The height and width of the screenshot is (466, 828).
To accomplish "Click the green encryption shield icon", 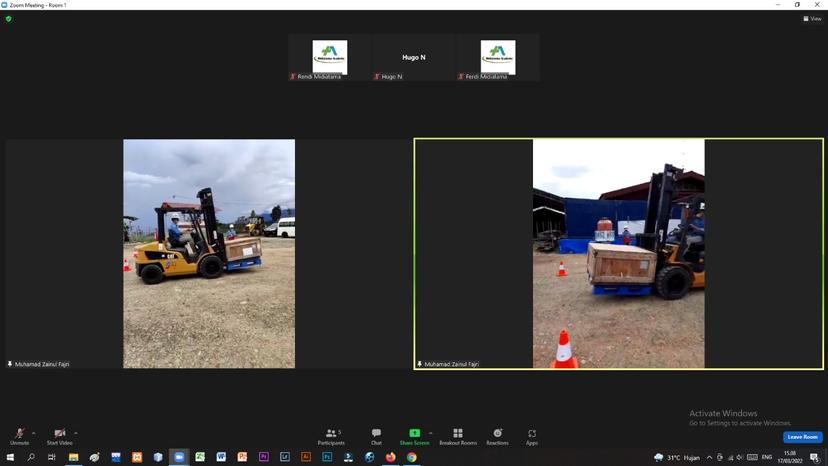I will 8,19.
